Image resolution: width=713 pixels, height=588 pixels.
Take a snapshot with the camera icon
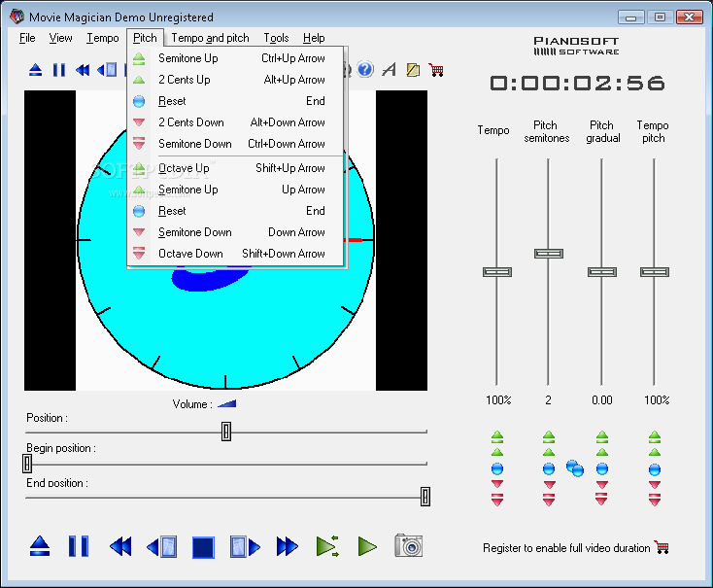[x=409, y=545]
